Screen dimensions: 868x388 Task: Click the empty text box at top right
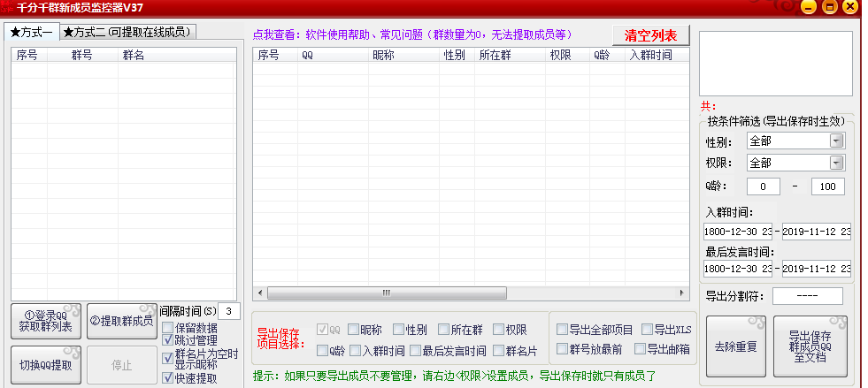[x=776, y=64]
